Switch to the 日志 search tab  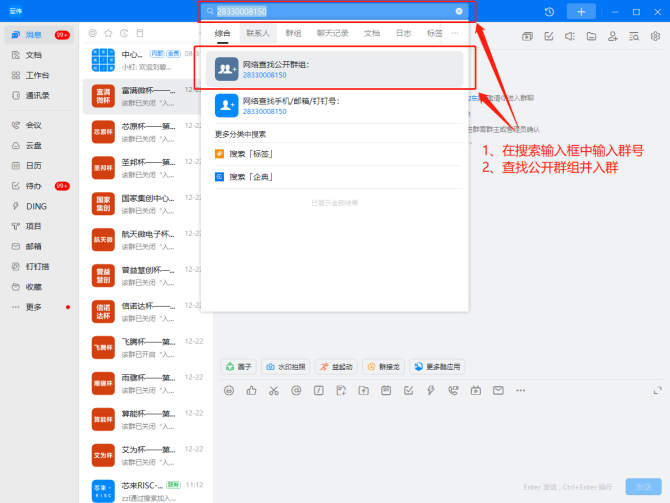coord(403,33)
